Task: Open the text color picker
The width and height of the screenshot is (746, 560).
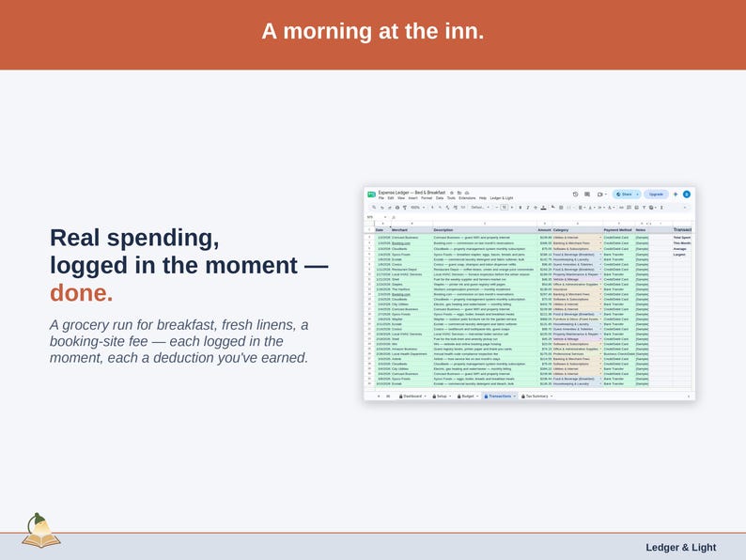Action: [543, 208]
